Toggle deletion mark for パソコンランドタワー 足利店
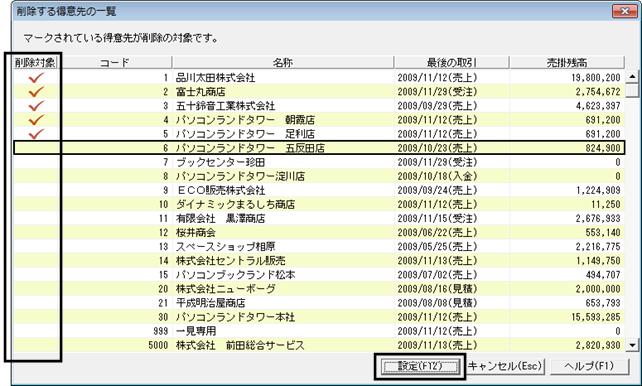This screenshot has width=642, height=386. click(36, 134)
